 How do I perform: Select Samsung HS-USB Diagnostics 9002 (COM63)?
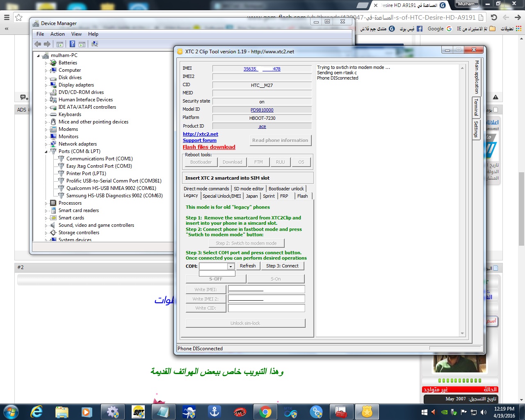pos(114,196)
